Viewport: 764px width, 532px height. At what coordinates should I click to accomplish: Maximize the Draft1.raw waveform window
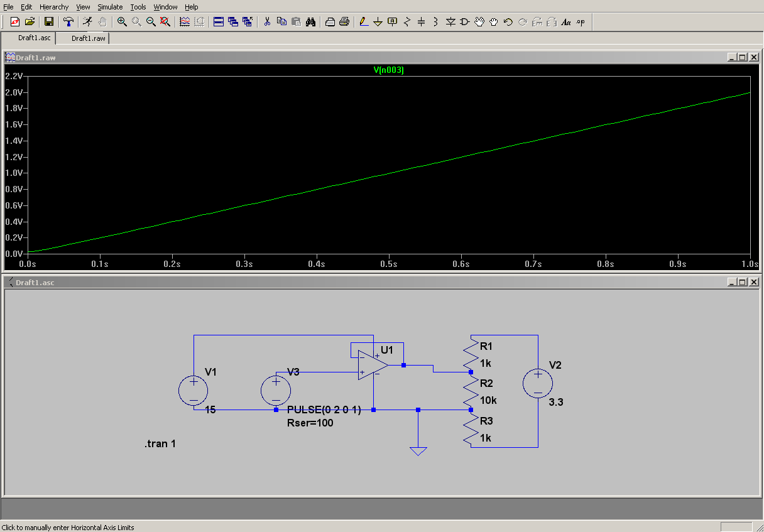pyautogui.click(x=743, y=57)
